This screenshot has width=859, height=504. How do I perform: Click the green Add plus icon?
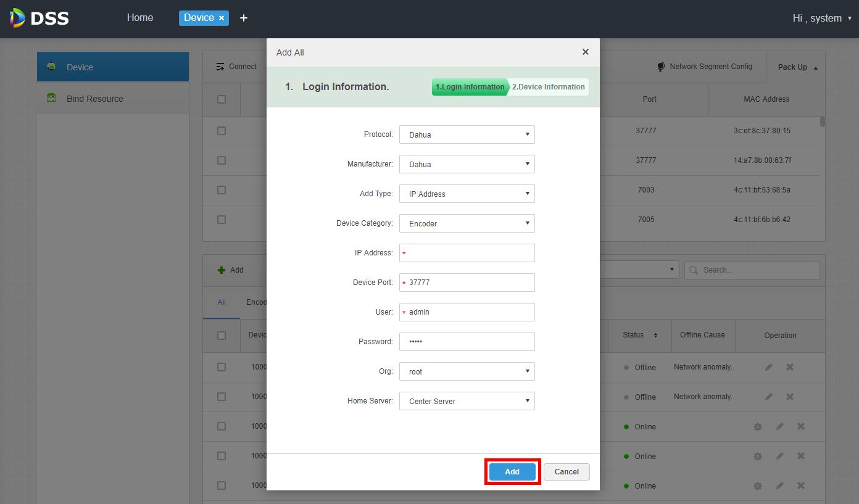pyautogui.click(x=222, y=270)
